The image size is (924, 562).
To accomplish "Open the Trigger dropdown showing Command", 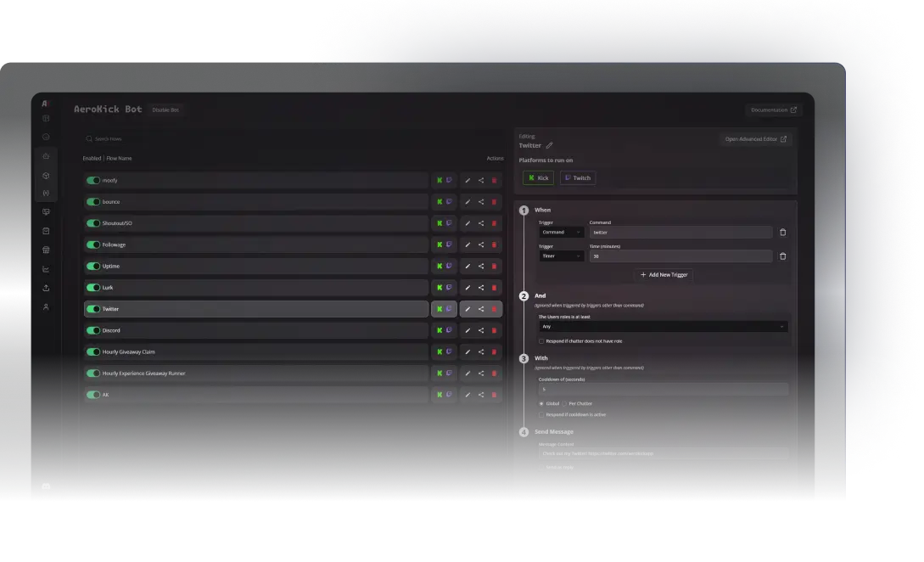I will click(x=560, y=232).
